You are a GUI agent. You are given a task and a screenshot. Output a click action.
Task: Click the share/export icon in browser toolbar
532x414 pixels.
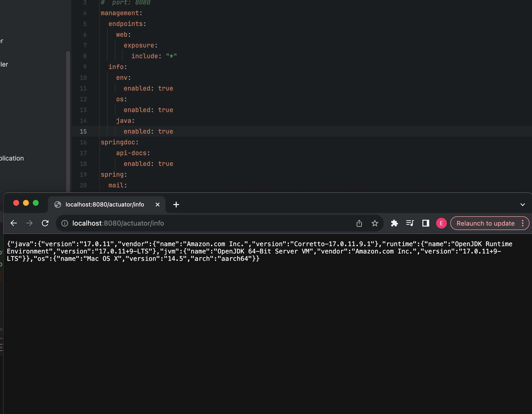click(359, 223)
